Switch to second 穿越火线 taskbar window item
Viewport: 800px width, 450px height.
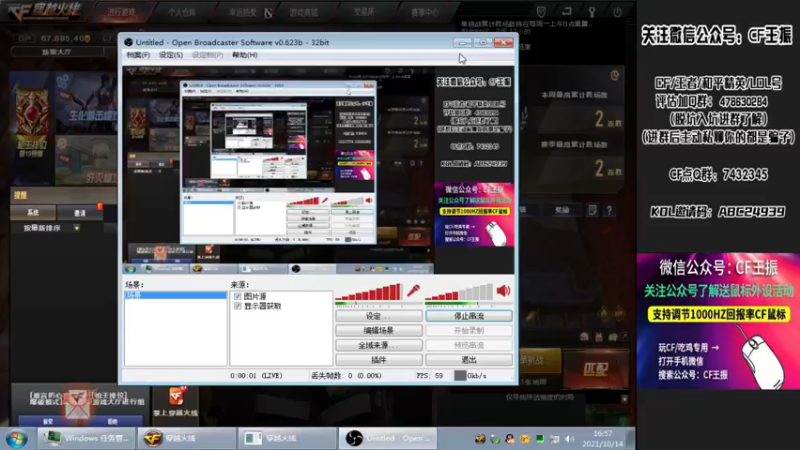point(287,438)
